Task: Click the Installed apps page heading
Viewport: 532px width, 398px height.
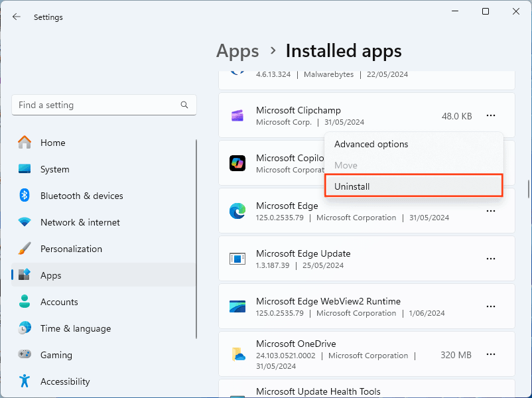Action: click(x=344, y=51)
